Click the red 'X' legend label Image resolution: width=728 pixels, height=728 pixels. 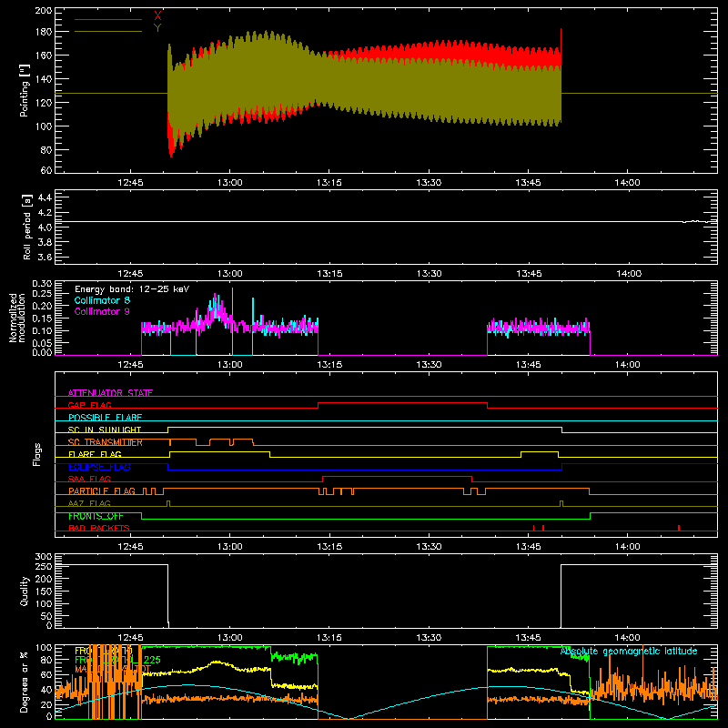pyautogui.click(x=157, y=16)
